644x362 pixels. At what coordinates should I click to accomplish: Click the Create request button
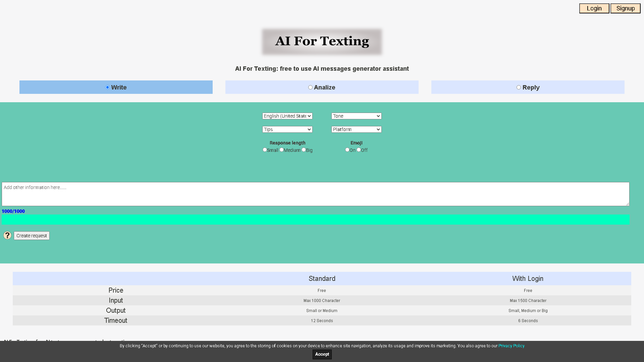pos(32,235)
